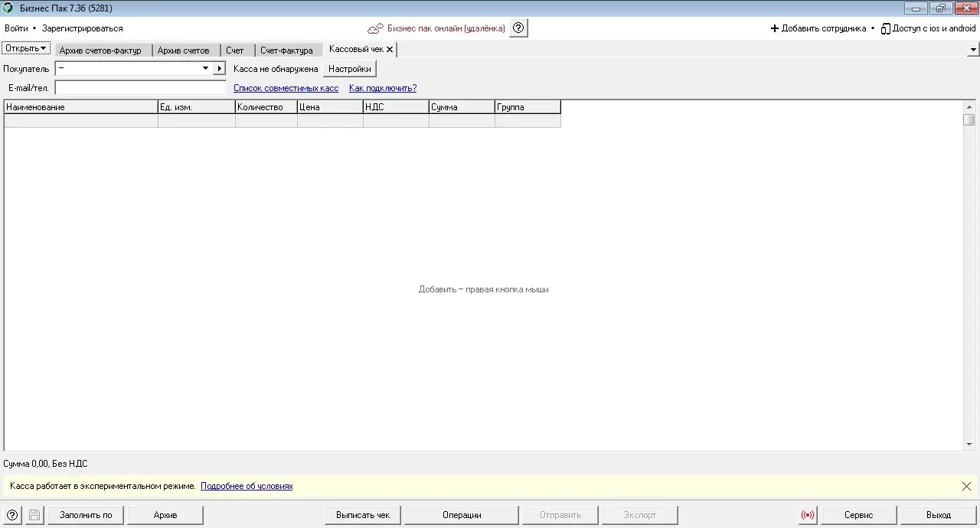Click the Выписать чек button

[x=363, y=515]
